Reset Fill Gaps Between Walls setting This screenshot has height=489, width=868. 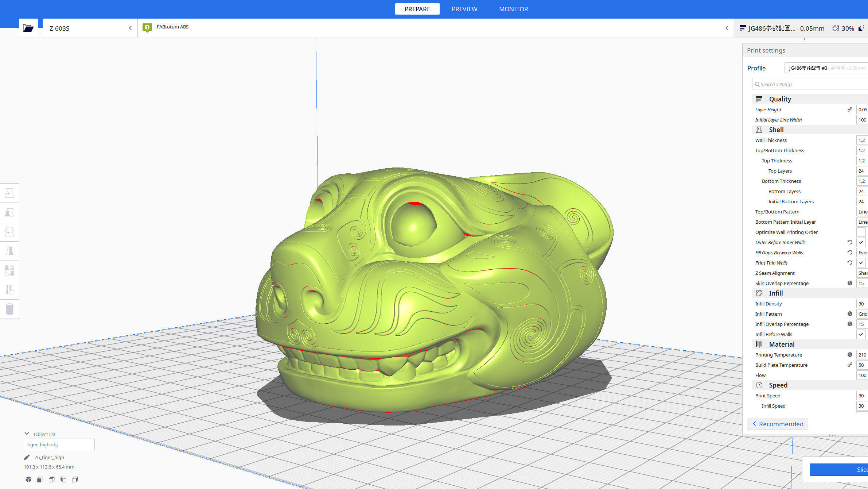point(849,253)
